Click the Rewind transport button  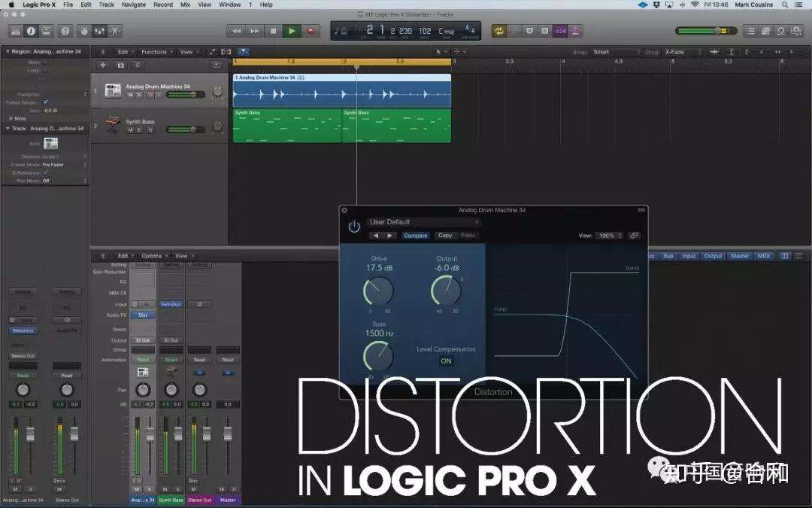tap(236, 31)
